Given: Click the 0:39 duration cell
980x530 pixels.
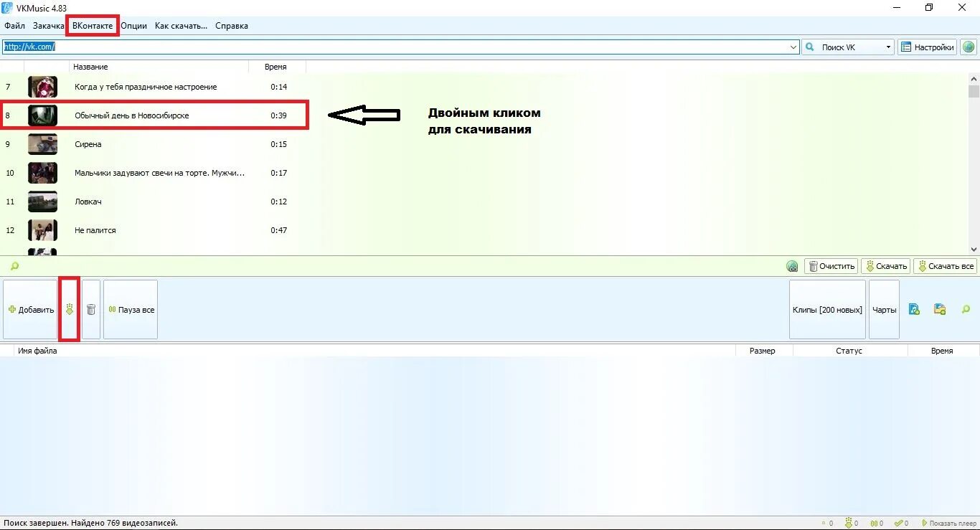Looking at the screenshot, I should [x=280, y=115].
